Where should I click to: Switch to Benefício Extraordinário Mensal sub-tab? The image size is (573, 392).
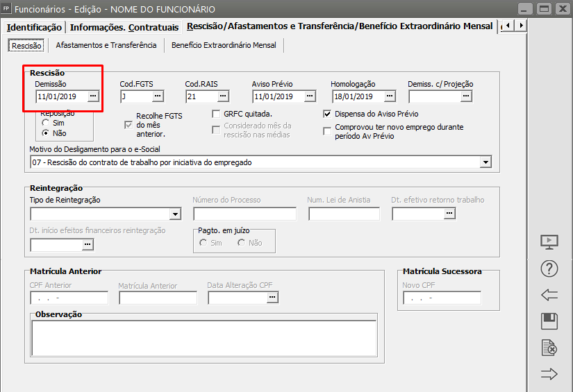[224, 45]
